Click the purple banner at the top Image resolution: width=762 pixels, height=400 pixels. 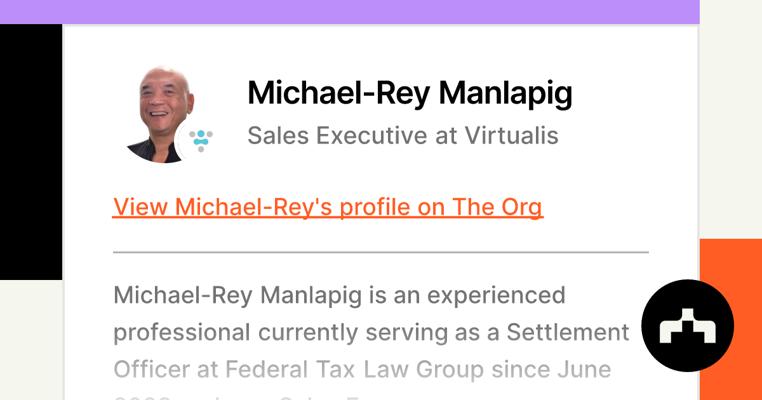point(349,11)
